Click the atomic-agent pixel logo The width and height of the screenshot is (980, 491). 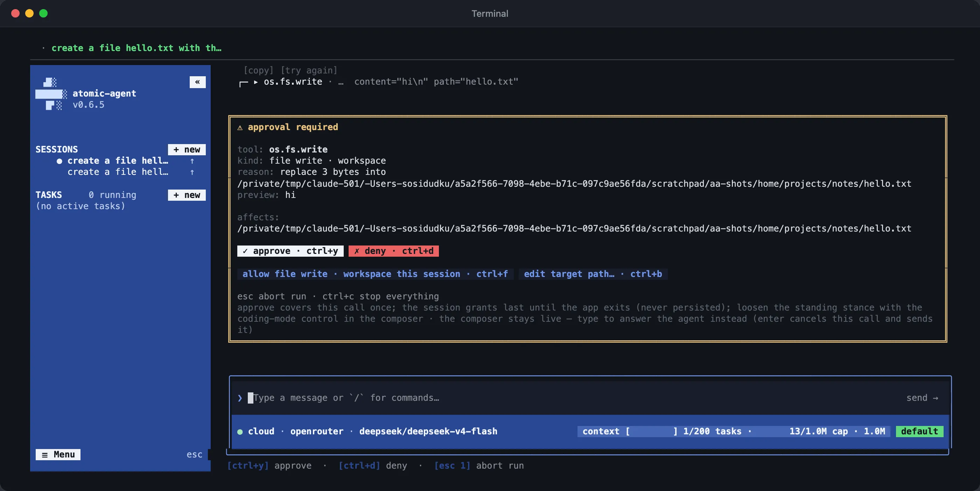[51, 94]
